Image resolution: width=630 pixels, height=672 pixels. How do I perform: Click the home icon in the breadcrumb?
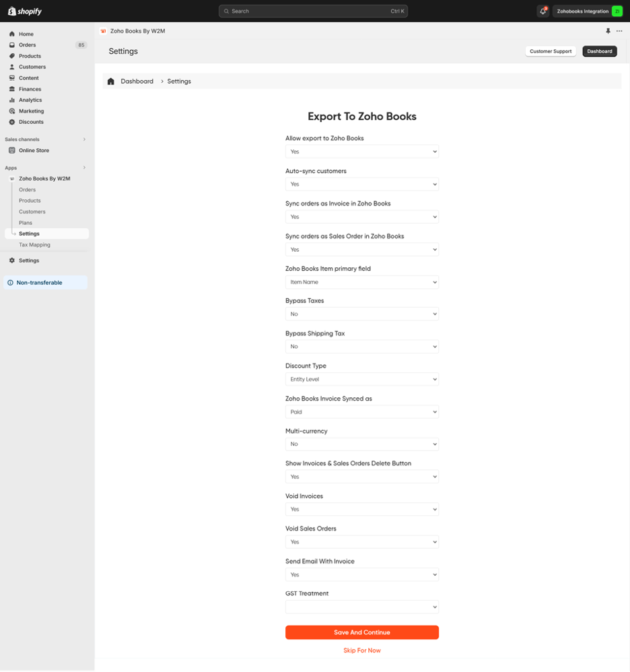(x=111, y=81)
